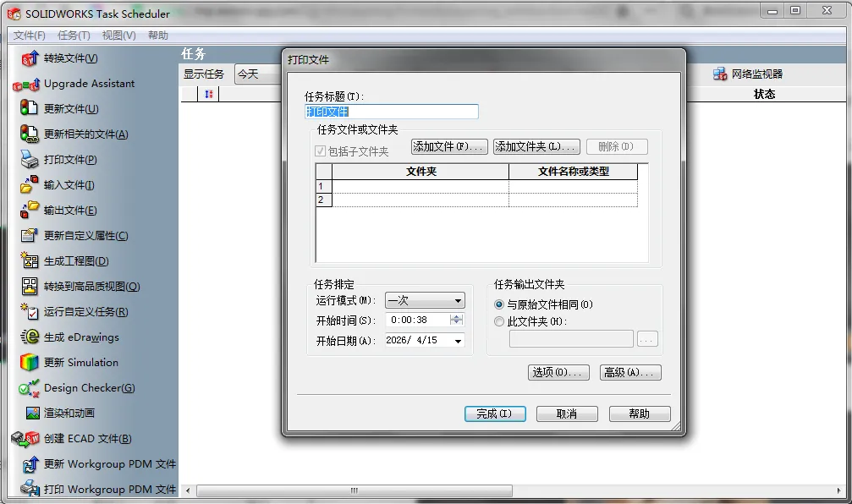The width and height of the screenshot is (852, 504).
Task: Open the Upgrade Assistant icon
Action: tap(26, 85)
